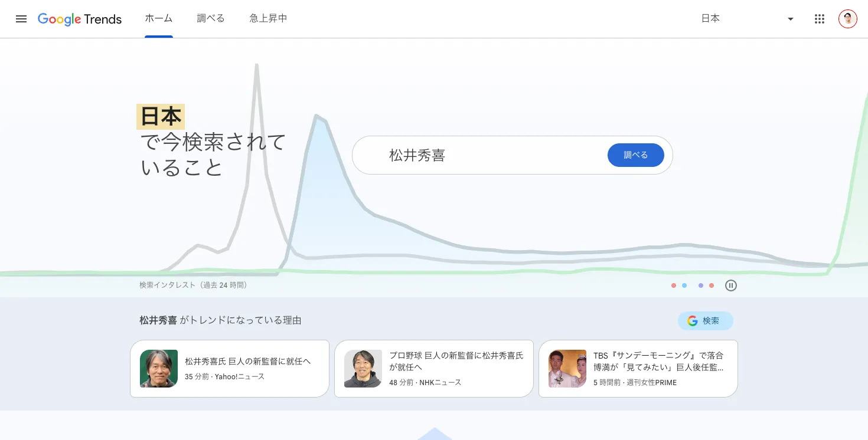
Task: Pause the trending carousel
Action: [731, 285]
